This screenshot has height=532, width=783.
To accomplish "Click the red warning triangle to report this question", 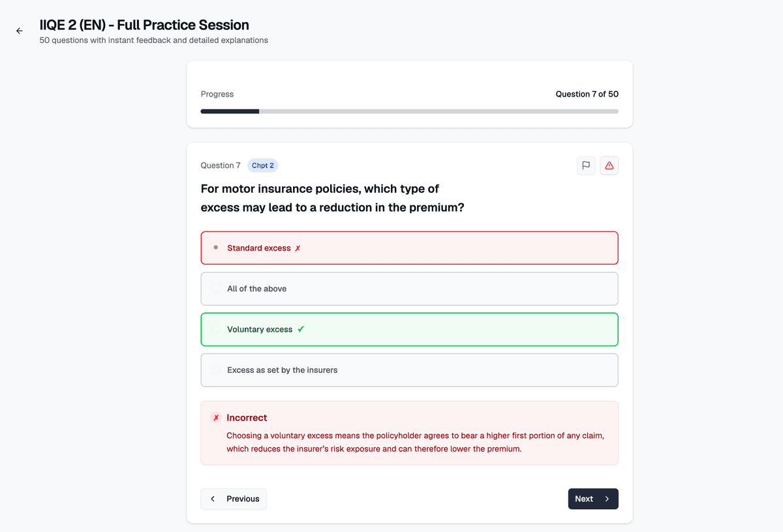I will (x=609, y=165).
